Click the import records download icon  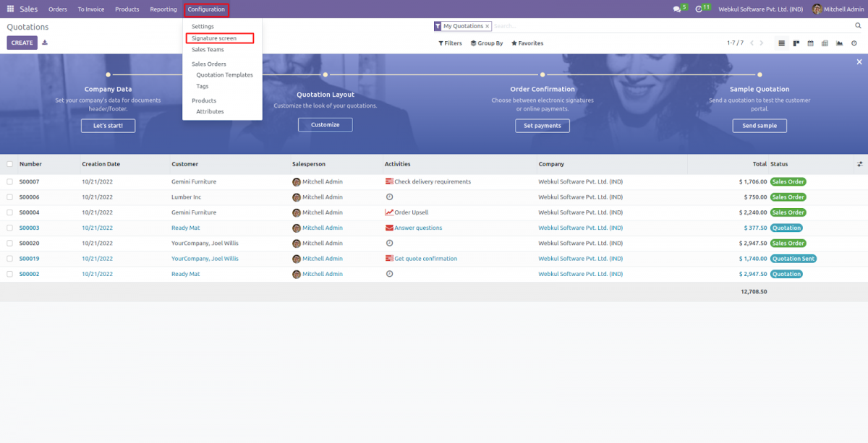coord(45,43)
